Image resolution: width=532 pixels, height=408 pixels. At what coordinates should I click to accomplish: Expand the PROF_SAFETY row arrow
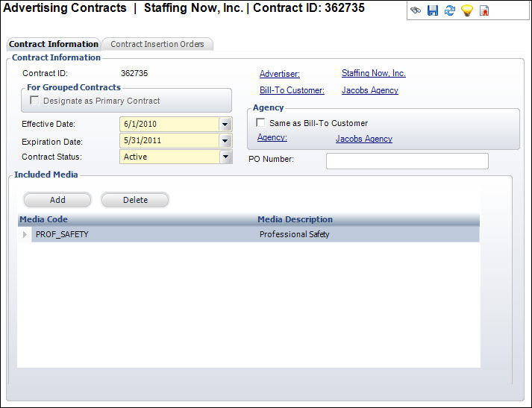(x=25, y=234)
